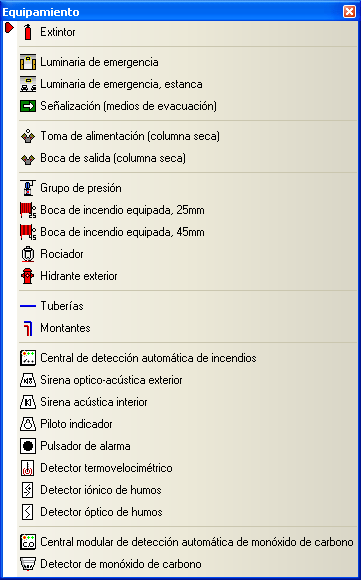Select Boca de incendio equipada, 45mm
Image resolution: width=361 pixels, height=580 pixels.
pyautogui.click(x=188, y=232)
